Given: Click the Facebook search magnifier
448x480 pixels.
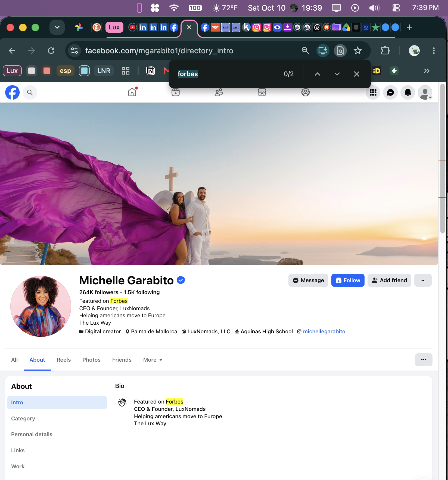Looking at the screenshot, I should pyautogui.click(x=30, y=93).
